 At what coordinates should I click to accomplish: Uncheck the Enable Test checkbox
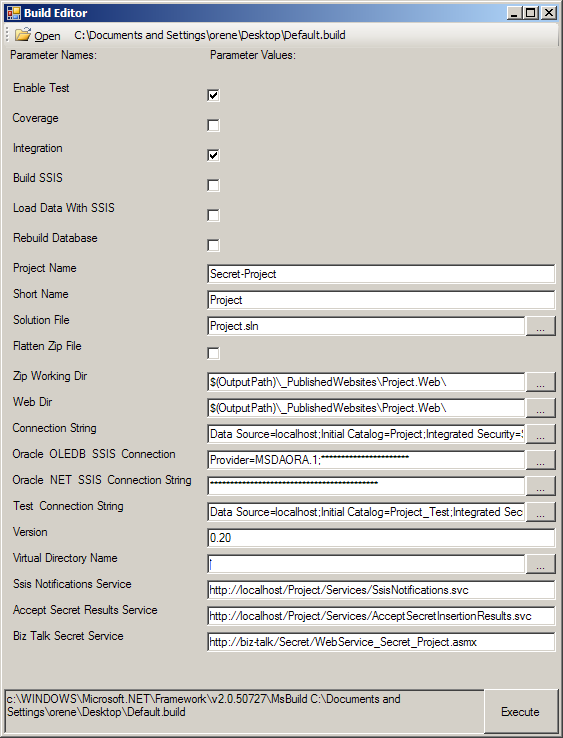(x=213, y=95)
